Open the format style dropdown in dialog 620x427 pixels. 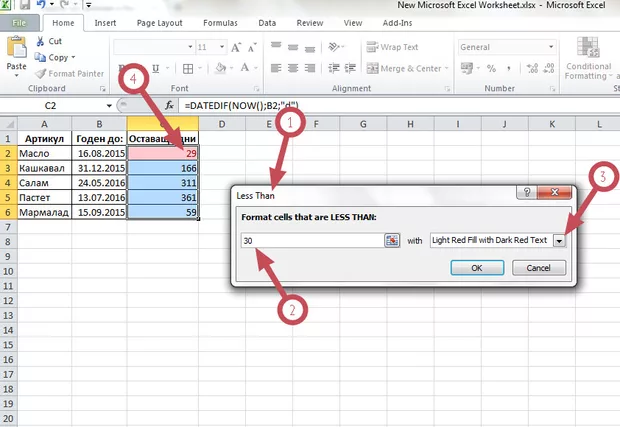559,240
